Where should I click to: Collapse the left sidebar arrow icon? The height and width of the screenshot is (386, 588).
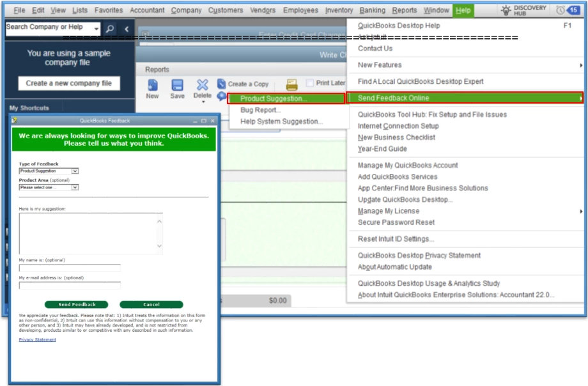click(127, 29)
